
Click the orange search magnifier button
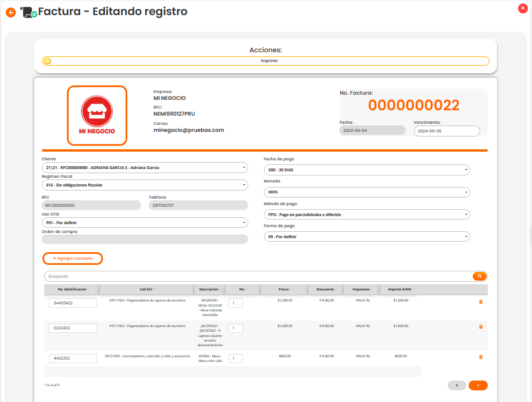(480, 277)
